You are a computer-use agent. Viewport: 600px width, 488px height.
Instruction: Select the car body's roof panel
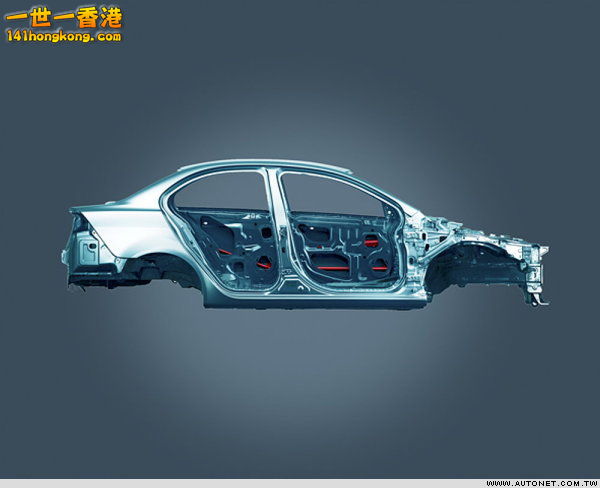click(258, 166)
